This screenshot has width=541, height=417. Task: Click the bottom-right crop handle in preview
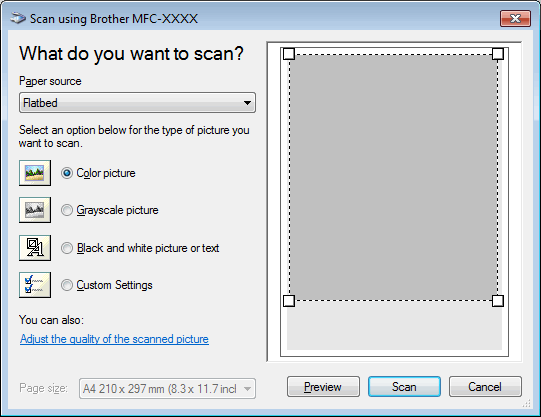point(498,301)
